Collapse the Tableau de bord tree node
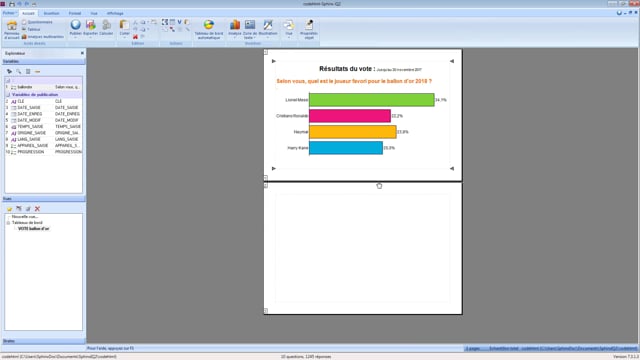The image size is (640, 360). tap(8, 223)
